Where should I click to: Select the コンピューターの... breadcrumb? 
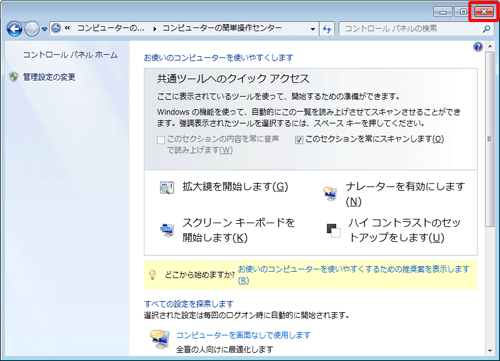click(111, 28)
